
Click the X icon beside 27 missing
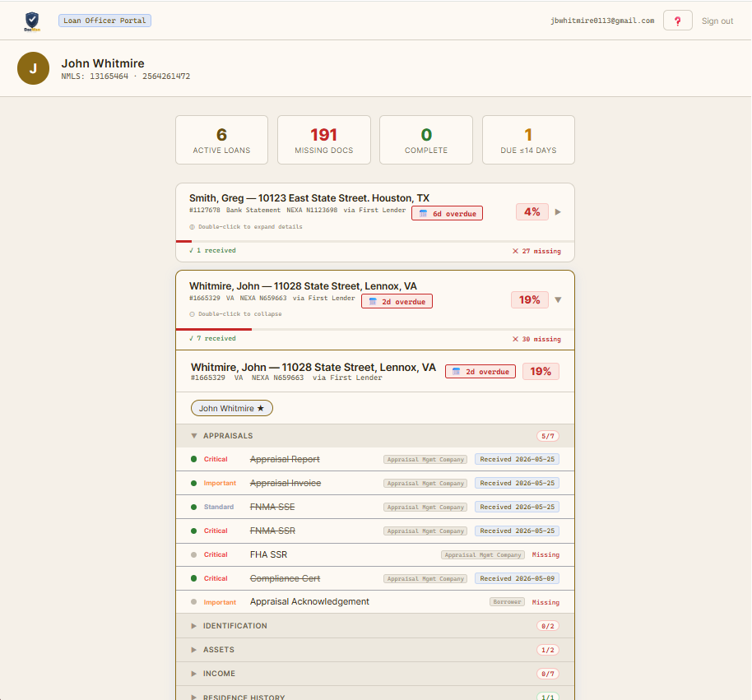(x=515, y=251)
